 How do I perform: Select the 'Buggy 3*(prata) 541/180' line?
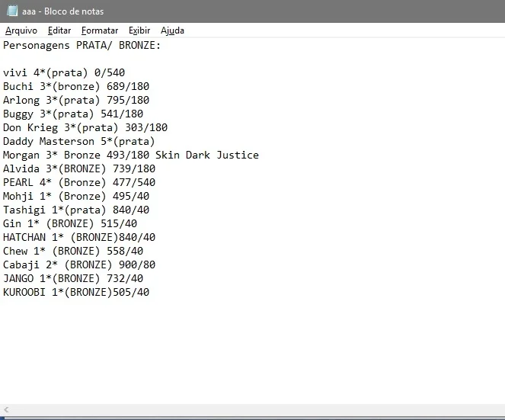(73, 114)
